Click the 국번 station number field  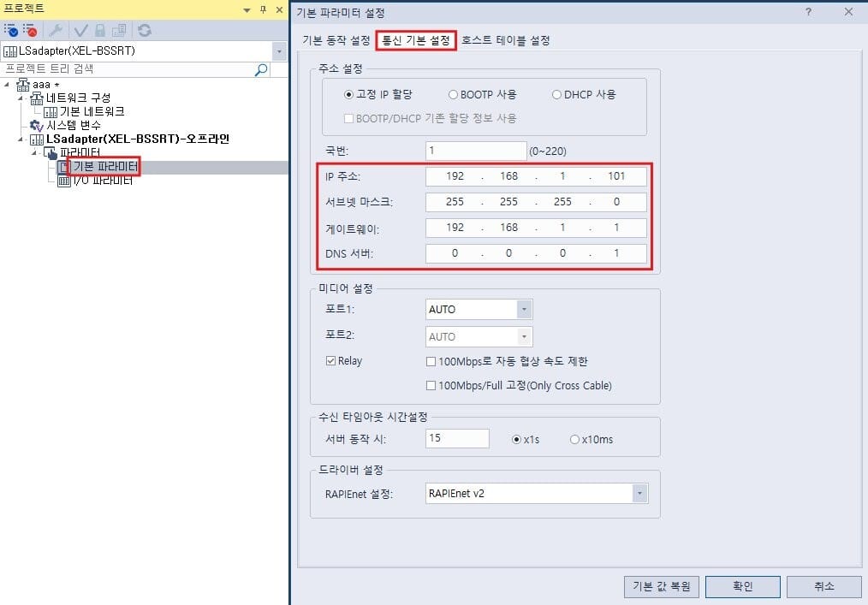(476, 151)
